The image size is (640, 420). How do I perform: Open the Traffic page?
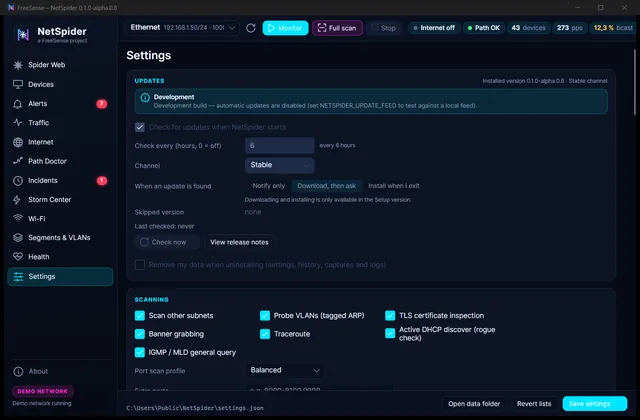coord(60,123)
